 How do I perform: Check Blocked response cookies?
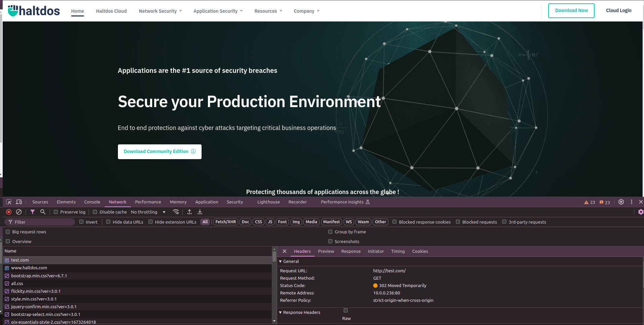tap(394, 222)
